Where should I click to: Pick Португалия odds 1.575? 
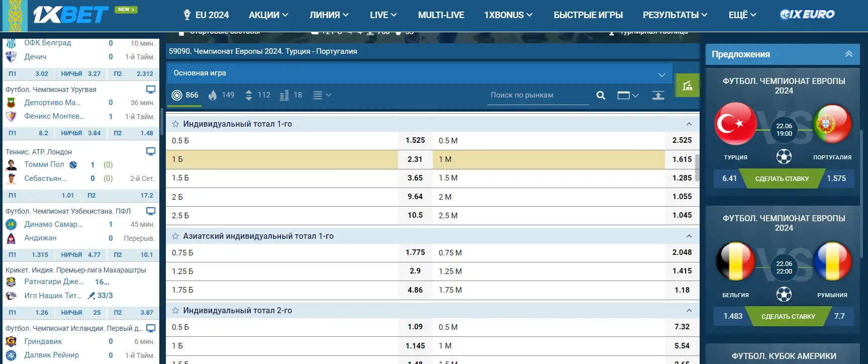coord(836,178)
